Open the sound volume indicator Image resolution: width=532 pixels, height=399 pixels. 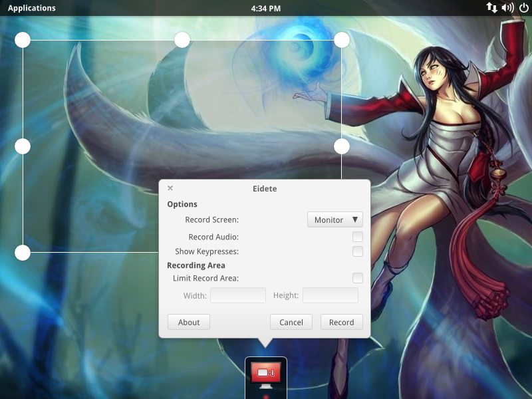coord(507,7)
